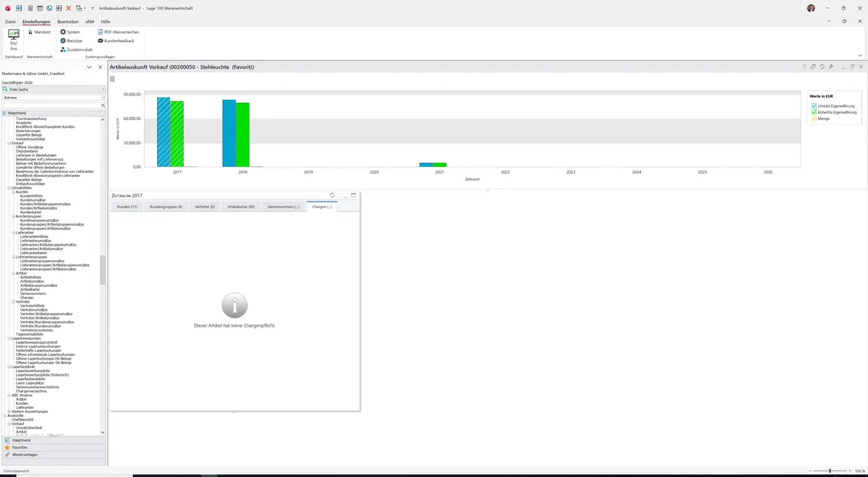This screenshot has height=477, width=868.
Task: Open the Mandant settings
Action: (40, 32)
